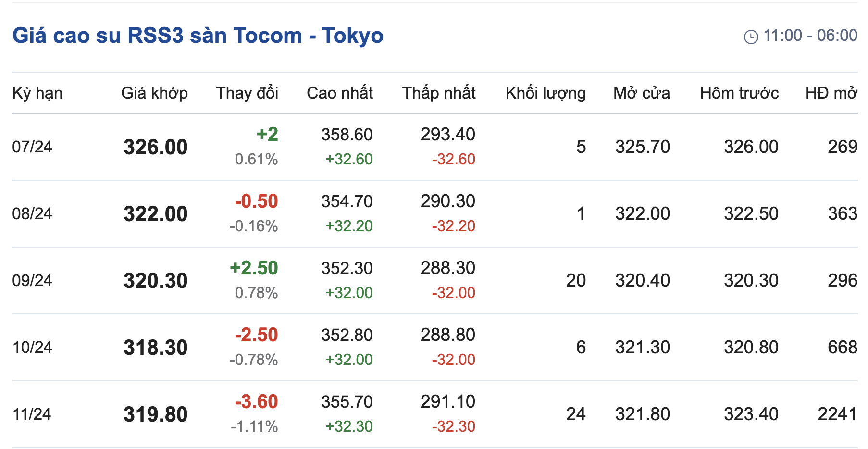Click the 319.80 matched price value
This screenshot has width=868, height=449.
(155, 414)
